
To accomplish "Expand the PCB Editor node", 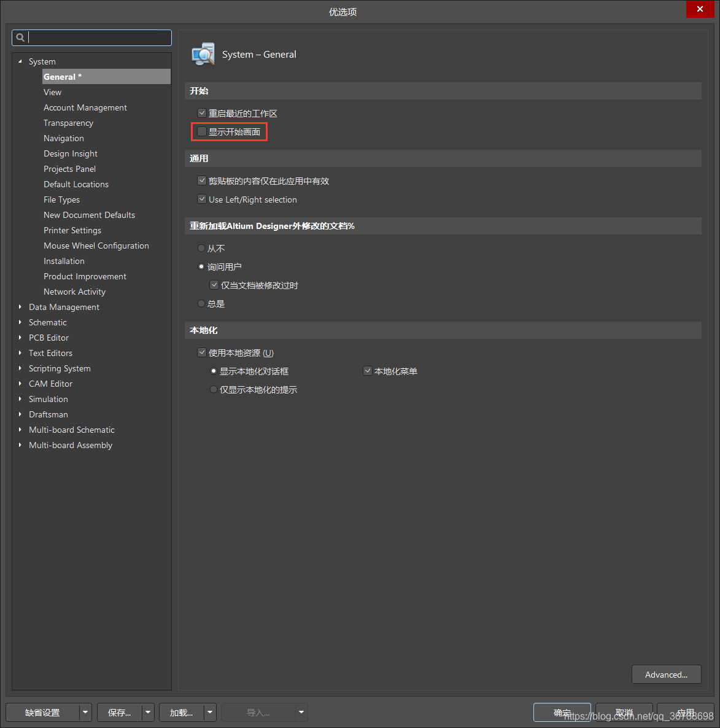I will [20, 338].
